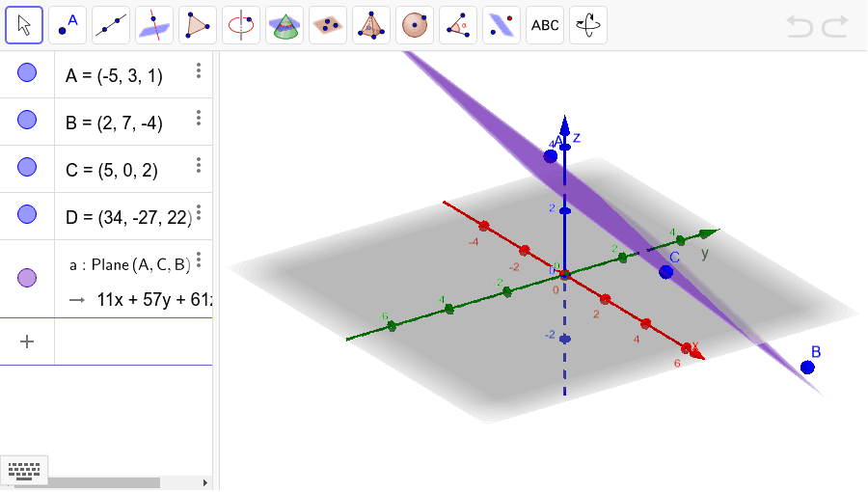Screen dimensions: 868x492
Task: Select the Plane through 3 Points tool
Action: tap(328, 25)
